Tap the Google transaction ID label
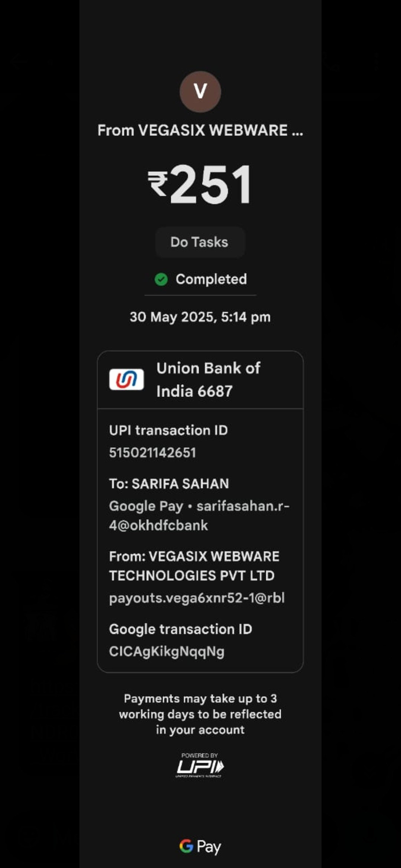 click(180, 629)
